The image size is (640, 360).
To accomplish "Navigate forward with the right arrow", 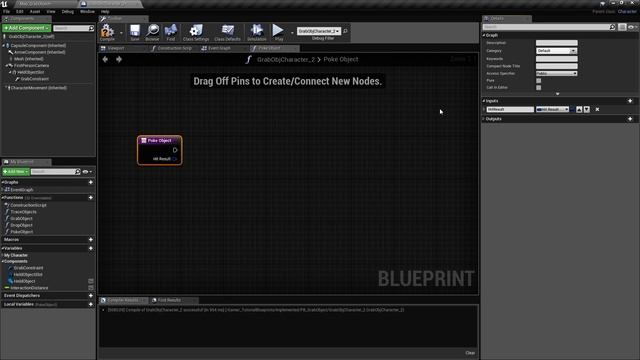I will (x=119, y=59).
